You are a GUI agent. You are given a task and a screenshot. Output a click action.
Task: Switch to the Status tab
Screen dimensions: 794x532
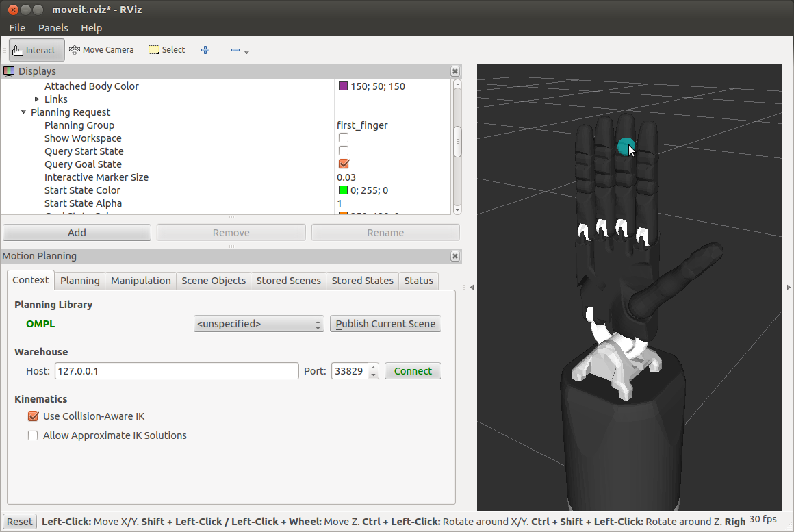point(418,281)
